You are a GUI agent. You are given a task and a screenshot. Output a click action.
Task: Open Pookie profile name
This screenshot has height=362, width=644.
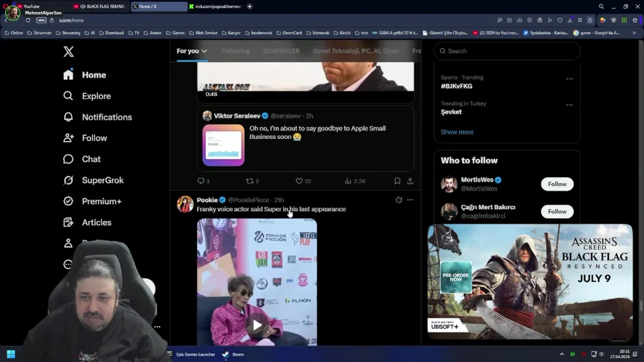pyautogui.click(x=207, y=200)
